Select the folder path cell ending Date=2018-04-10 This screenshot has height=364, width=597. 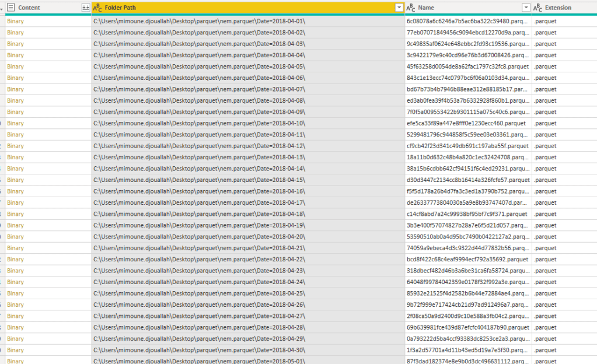(199, 123)
